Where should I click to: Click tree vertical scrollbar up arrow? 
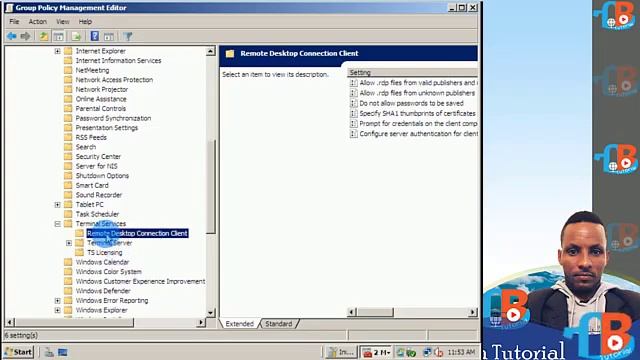(x=211, y=51)
